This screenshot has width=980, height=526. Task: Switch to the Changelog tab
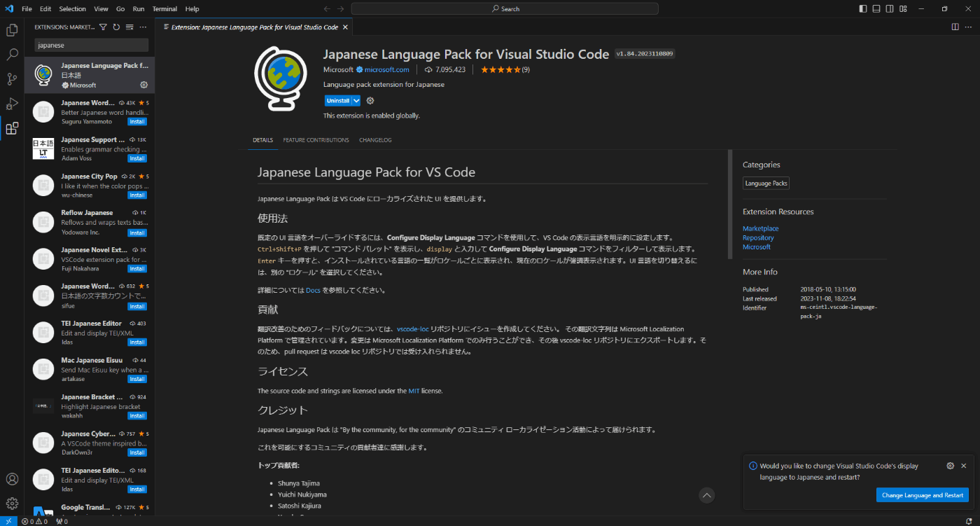[375, 140]
